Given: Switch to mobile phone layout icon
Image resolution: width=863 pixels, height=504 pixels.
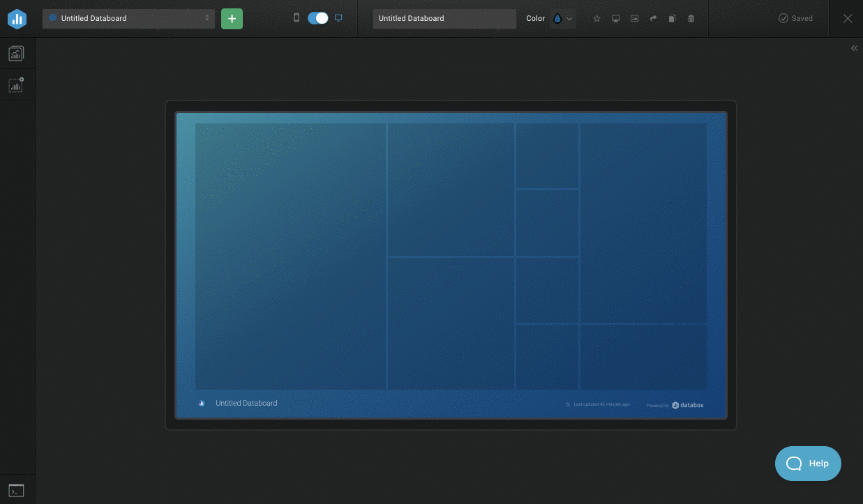Looking at the screenshot, I should tap(297, 18).
